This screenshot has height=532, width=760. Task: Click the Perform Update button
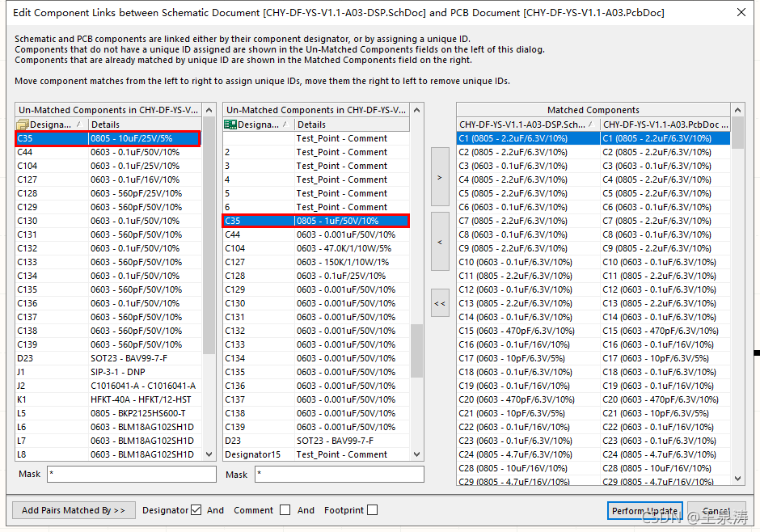[644, 511]
